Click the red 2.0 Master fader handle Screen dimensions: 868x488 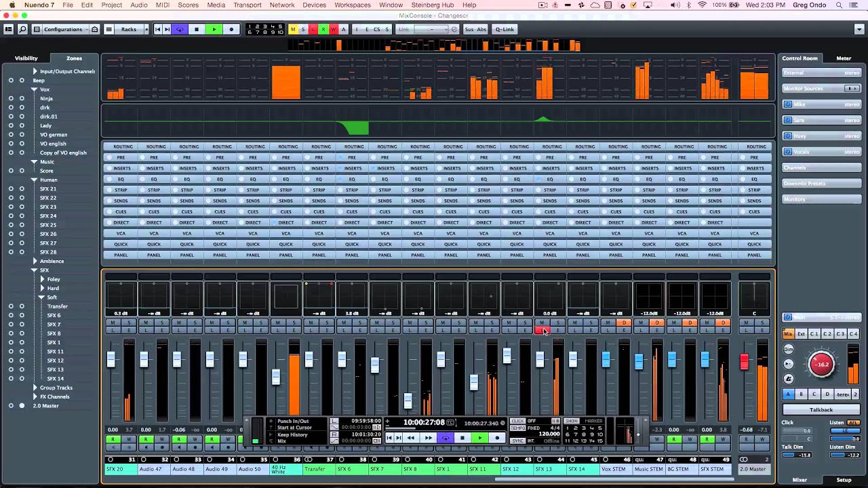pyautogui.click(x=744, y=362)
